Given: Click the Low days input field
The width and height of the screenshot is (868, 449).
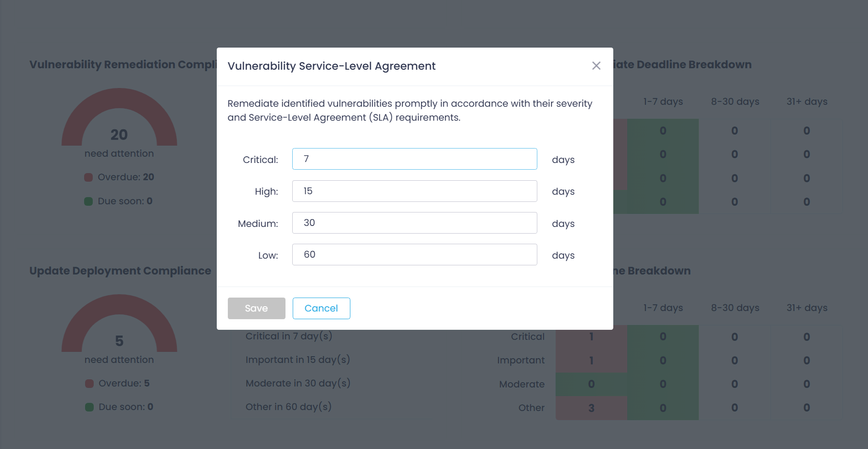Looking at the screenshot, I should [x=414, y=254].
